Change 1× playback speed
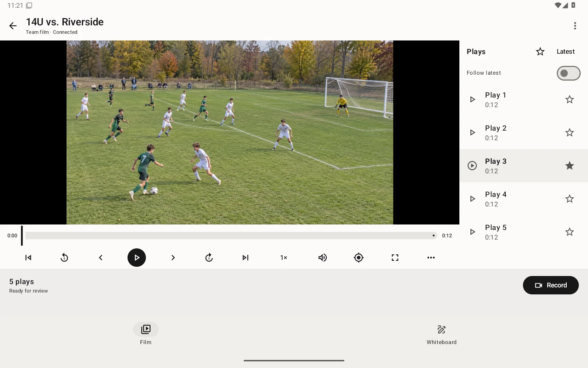This screenshot has width=588, height=368. [284, 258]
